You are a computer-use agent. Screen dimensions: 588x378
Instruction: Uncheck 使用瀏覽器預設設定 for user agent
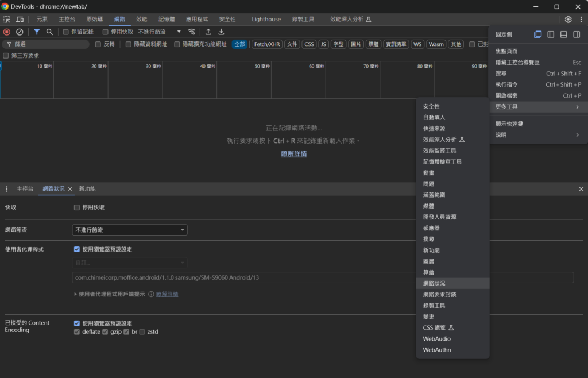[x=77, y=249]
